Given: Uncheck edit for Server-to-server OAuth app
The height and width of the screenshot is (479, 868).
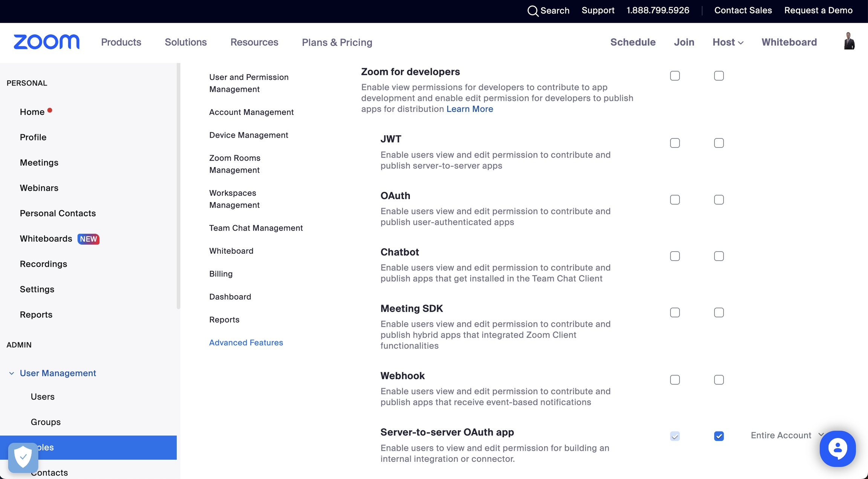Looking at the screenshot, I should [719, 436].
